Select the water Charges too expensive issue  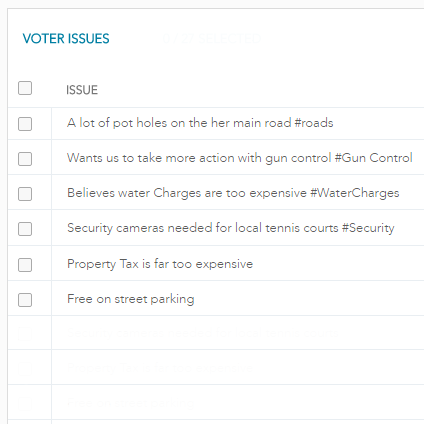[233, 193]
